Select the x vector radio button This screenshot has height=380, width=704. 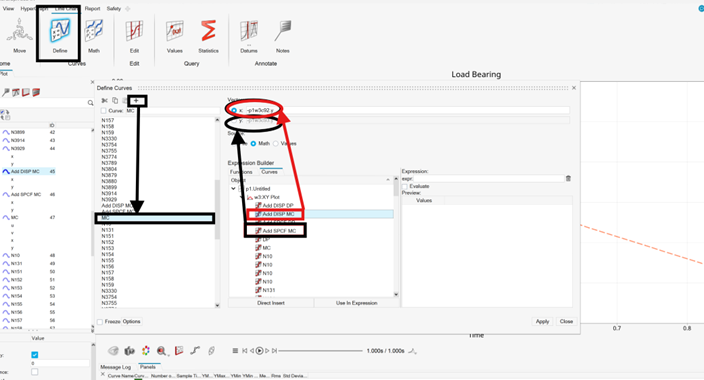pos(234,110)
